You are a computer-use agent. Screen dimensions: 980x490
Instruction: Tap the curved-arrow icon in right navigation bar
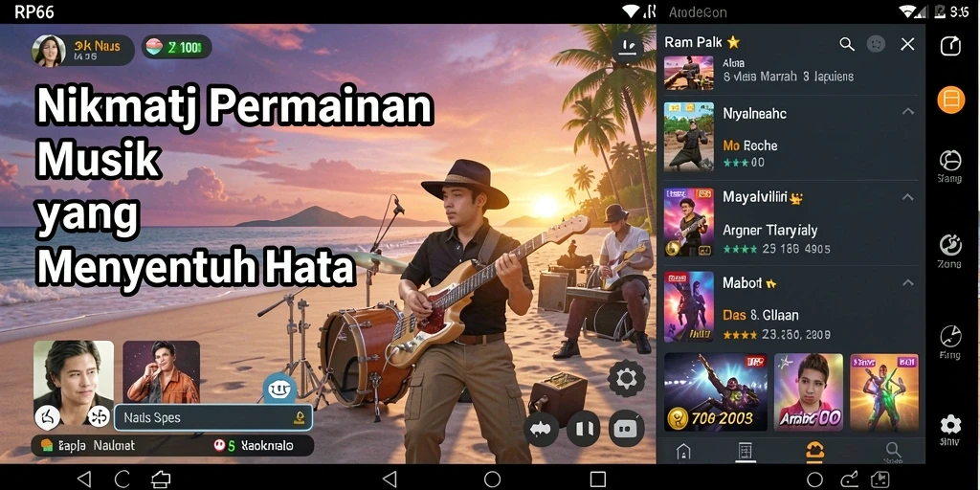coord(849,479)
